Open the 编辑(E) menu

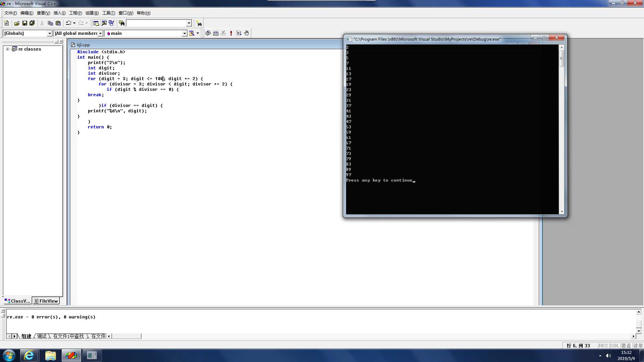27,13
